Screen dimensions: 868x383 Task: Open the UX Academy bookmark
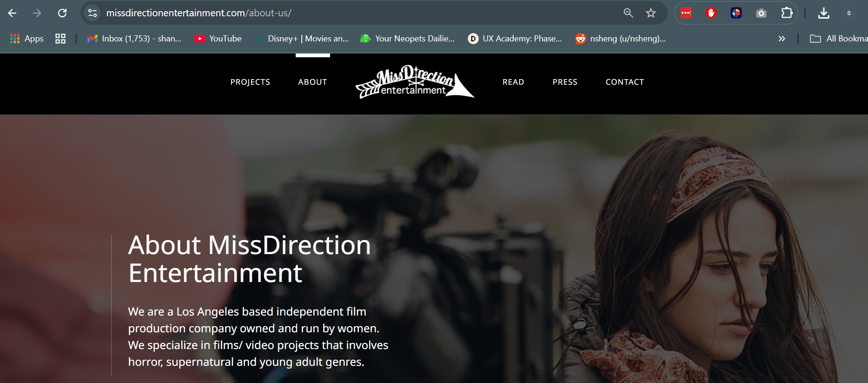(x=515, y=39)
